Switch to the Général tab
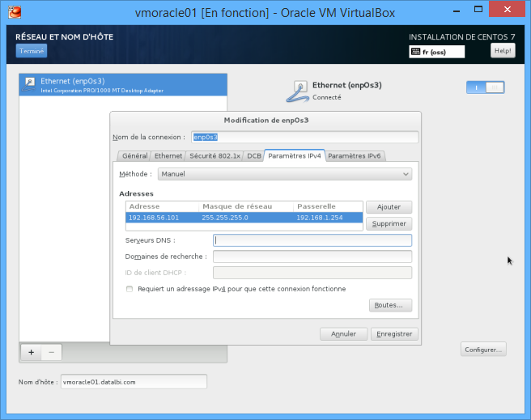 point(134,155)
